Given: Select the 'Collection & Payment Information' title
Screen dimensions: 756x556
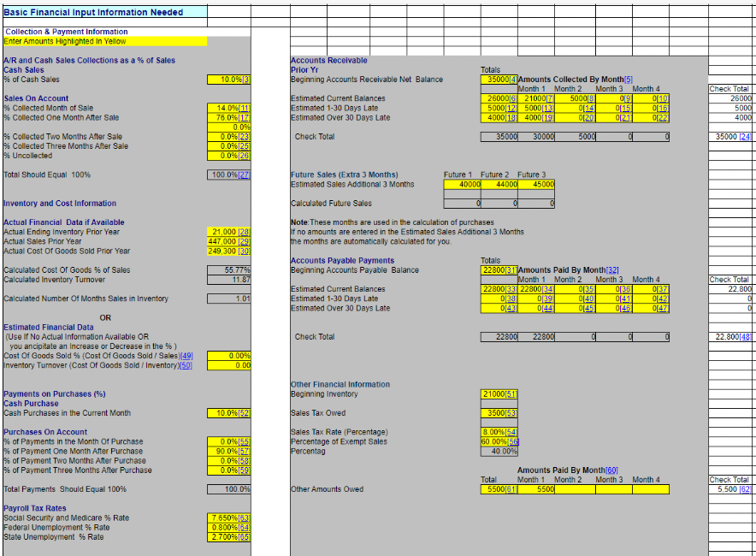Looking at the screenshot, I should 67,32.
